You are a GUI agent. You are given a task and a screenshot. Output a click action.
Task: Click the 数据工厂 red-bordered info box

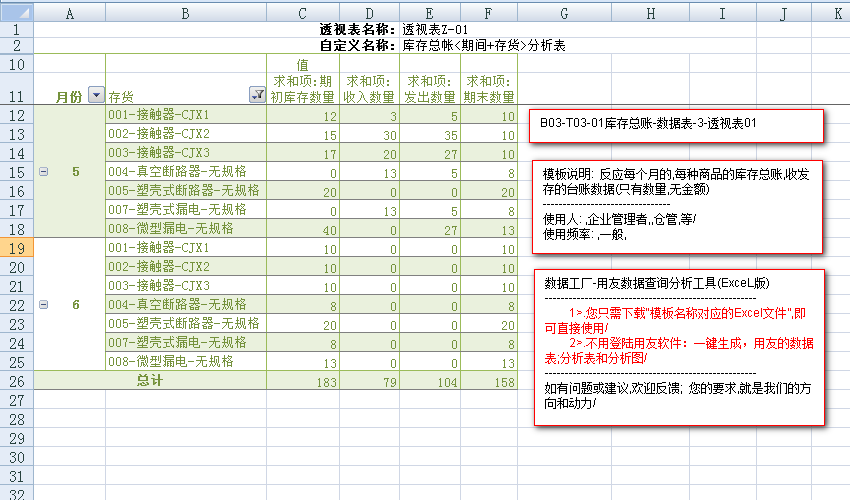[x=676, y=345]
